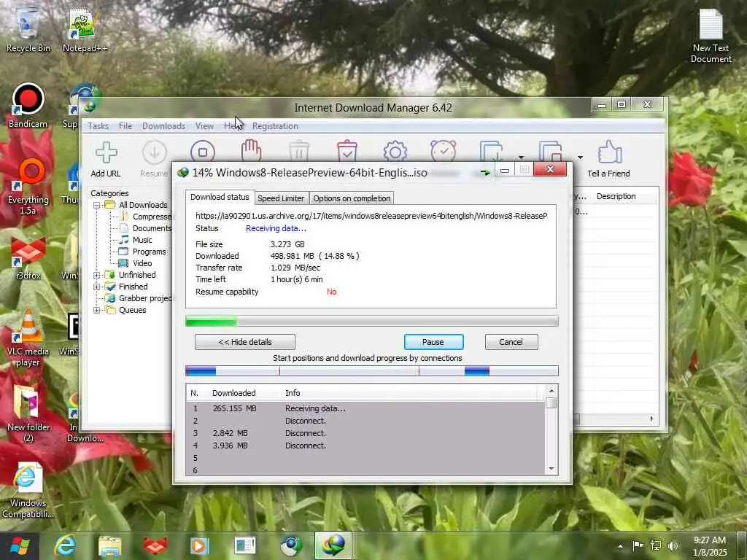Screen dimensions: 747x560
Task: Click the Delete Completed red trash icon
Action: [x=347, y=151]
